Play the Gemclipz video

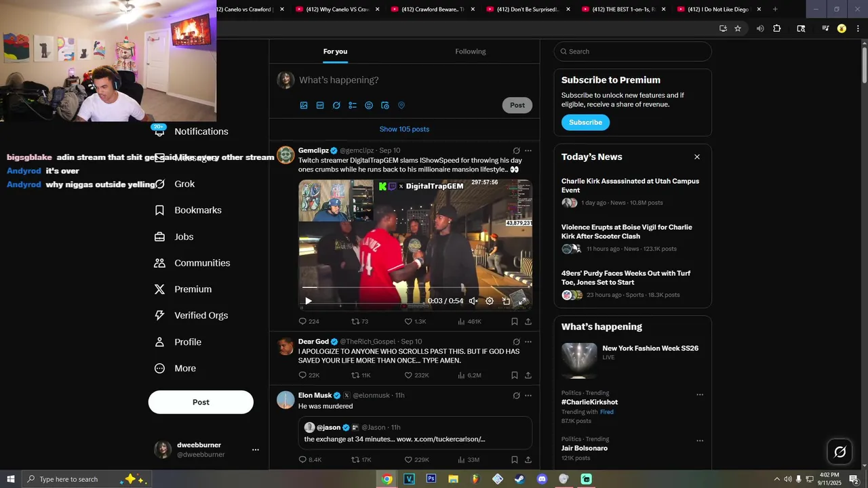click(308, 301)
